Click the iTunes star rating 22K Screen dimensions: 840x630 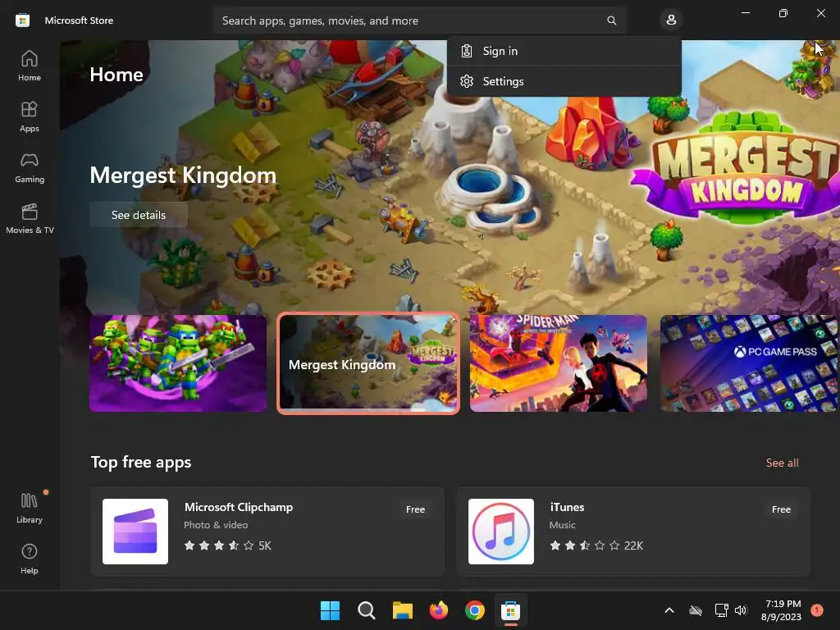tap(596, 546)
